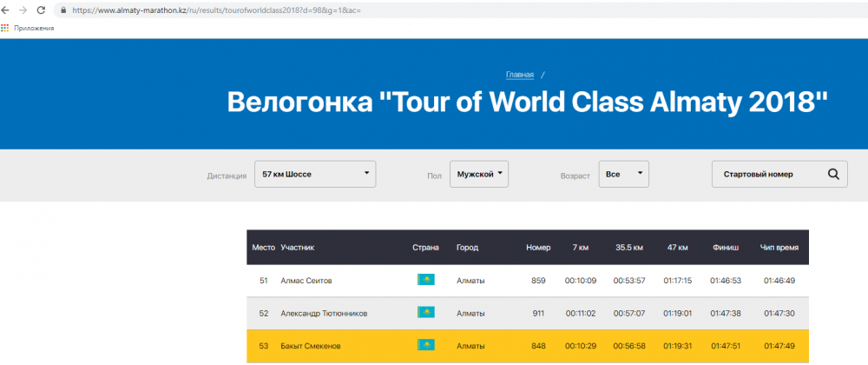Click flag icon in Александр Тютюнников row
The height and width of the screenshot is (365, 868).
(x=426, y=313)
